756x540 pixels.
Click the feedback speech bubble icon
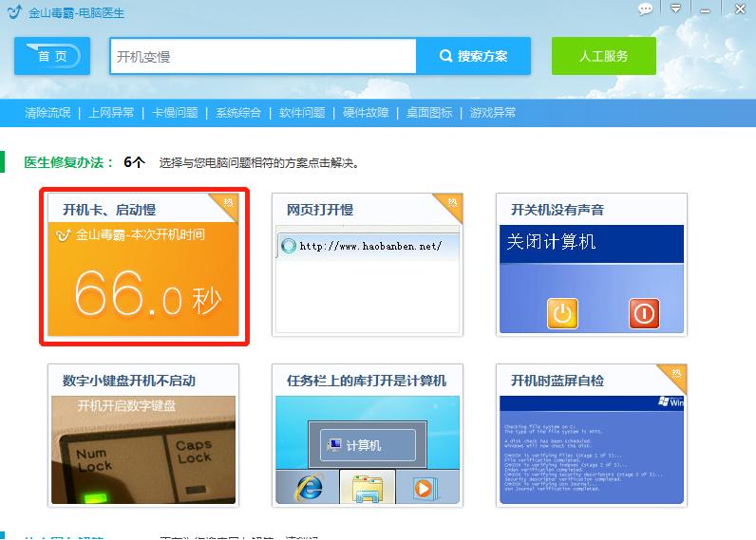click(x=645, y=9)
